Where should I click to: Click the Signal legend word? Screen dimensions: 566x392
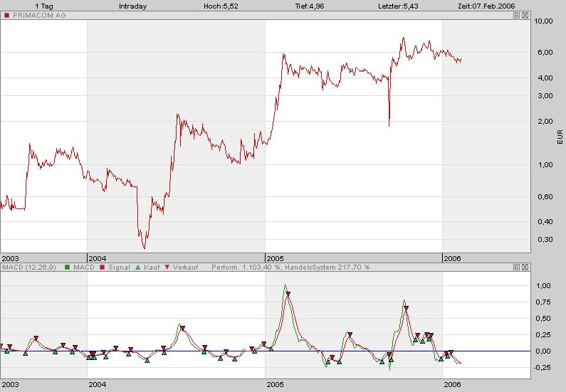click(119, 267)
